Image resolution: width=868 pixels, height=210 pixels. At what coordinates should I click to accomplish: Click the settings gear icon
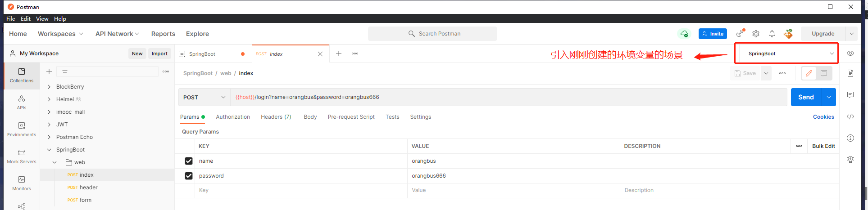pos(756,34)
